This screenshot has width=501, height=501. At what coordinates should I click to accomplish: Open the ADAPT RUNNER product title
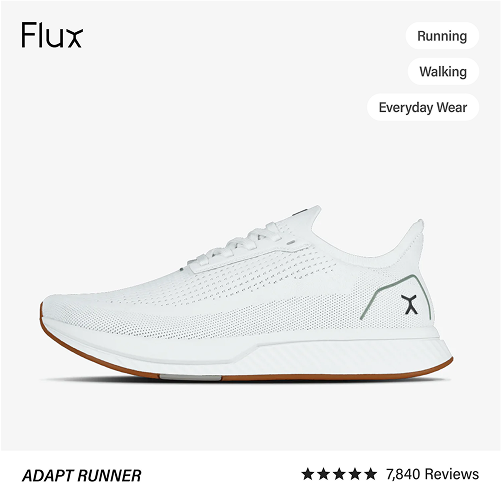[82, 476]
